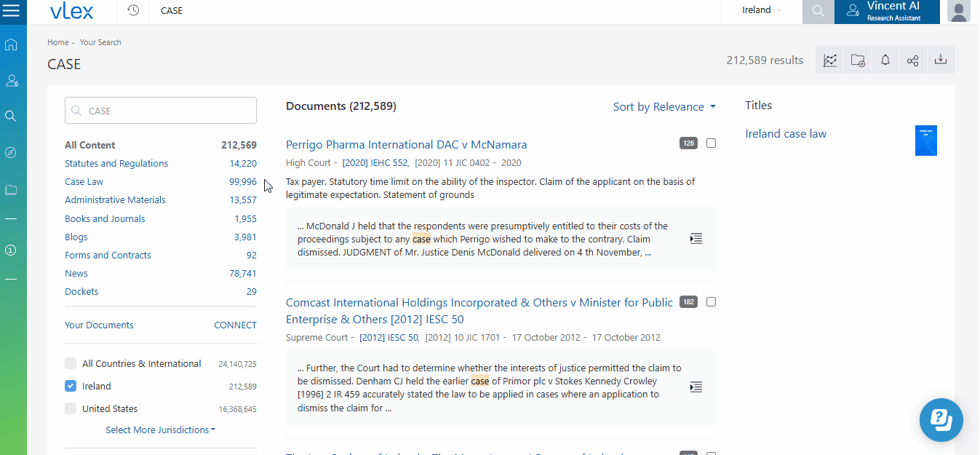Open the help chat bubble

tap(941, 419)
